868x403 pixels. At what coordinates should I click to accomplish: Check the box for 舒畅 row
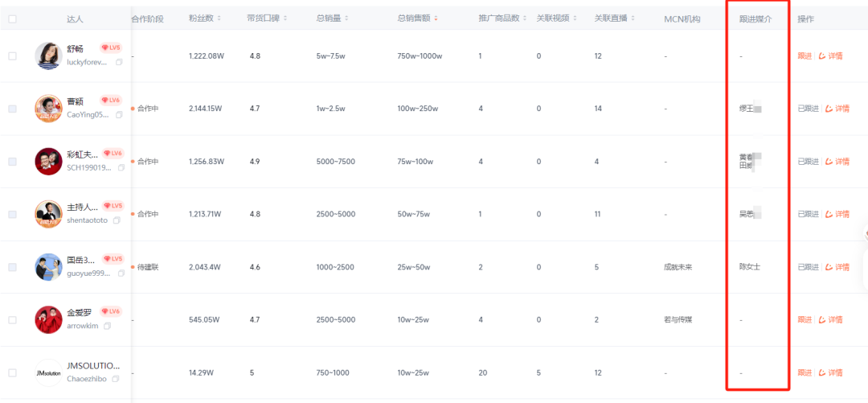[x=13, y=56]
